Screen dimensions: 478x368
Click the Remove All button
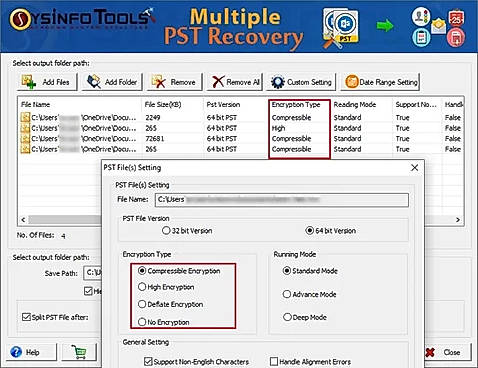click(x=235, y=82)
